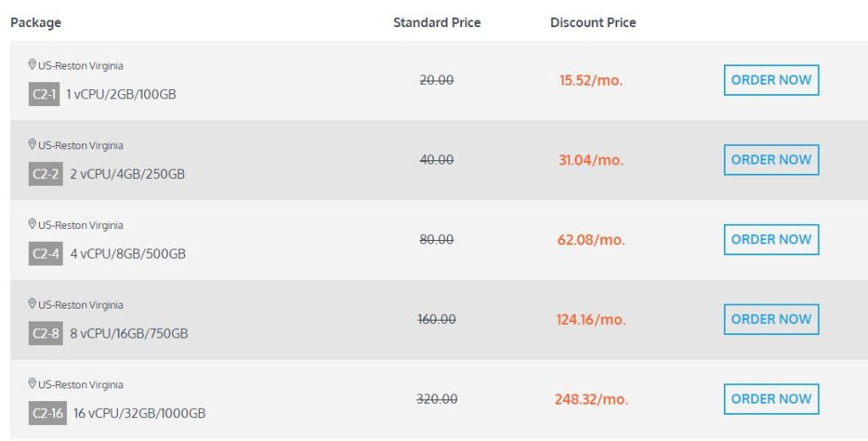
Task: Click location pin icon in C2-8 row
Action: point(32,304)
